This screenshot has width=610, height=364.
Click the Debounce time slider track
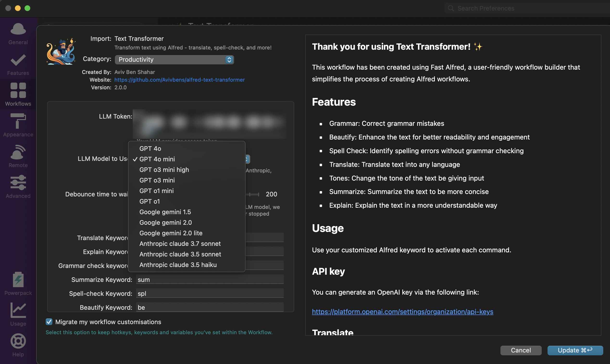point(252,194)
